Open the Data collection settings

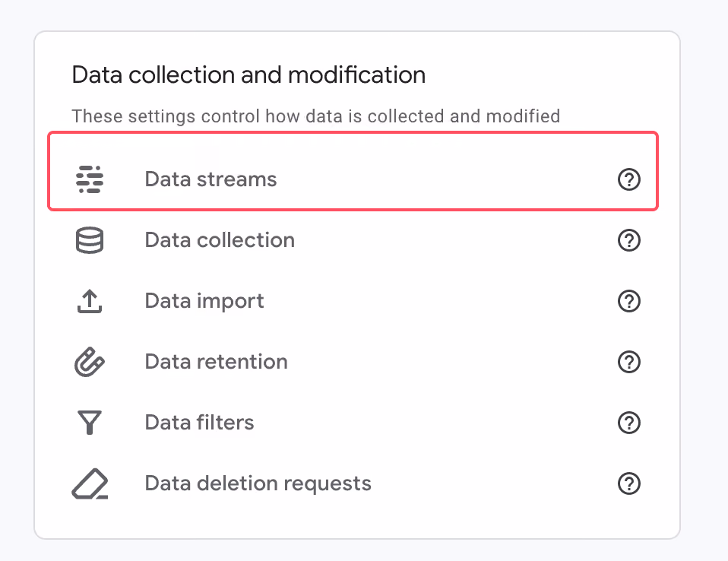[x=353, y=240]
